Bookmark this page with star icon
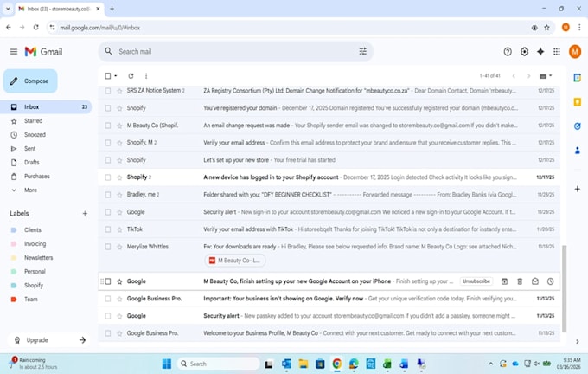The width and height of the screenshot is (588, 374). pyautogui.click(x=546, y=28)
